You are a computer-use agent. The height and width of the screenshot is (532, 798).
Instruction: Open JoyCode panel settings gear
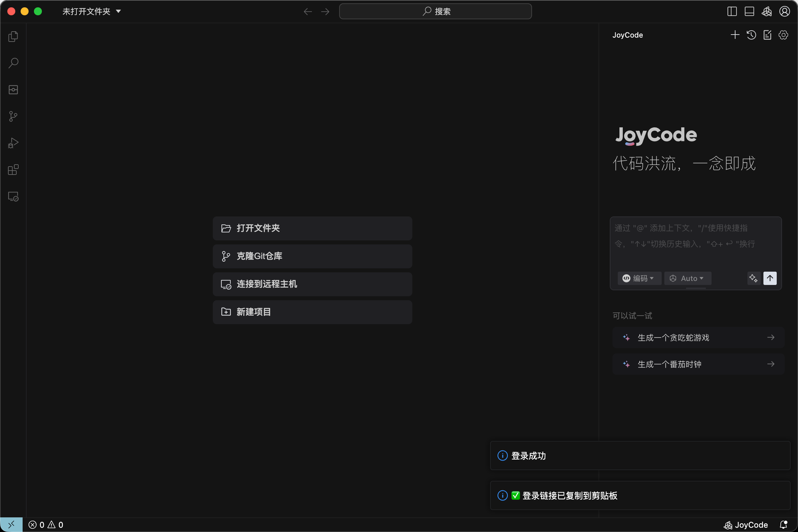tap(783, 35)
